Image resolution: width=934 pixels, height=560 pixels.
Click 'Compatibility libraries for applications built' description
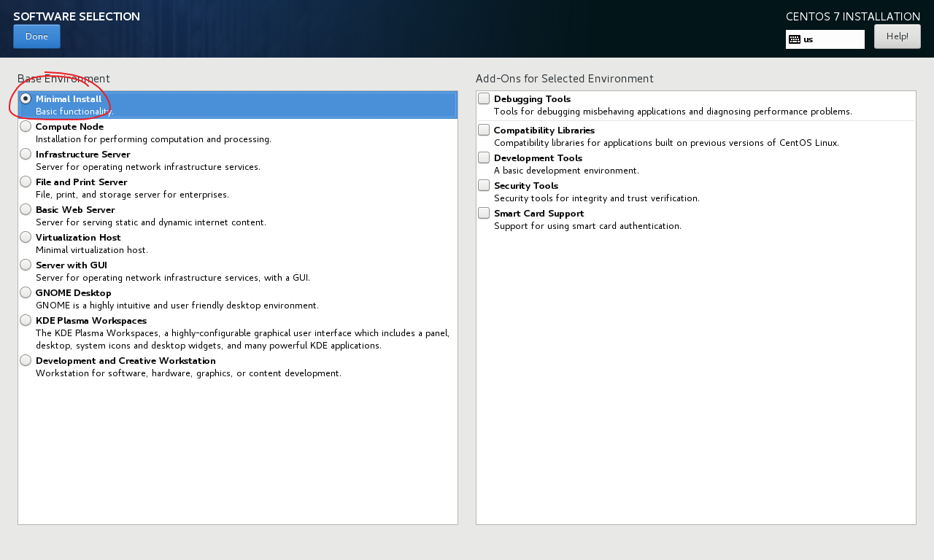pyautogui.click(x=666, y=143)
